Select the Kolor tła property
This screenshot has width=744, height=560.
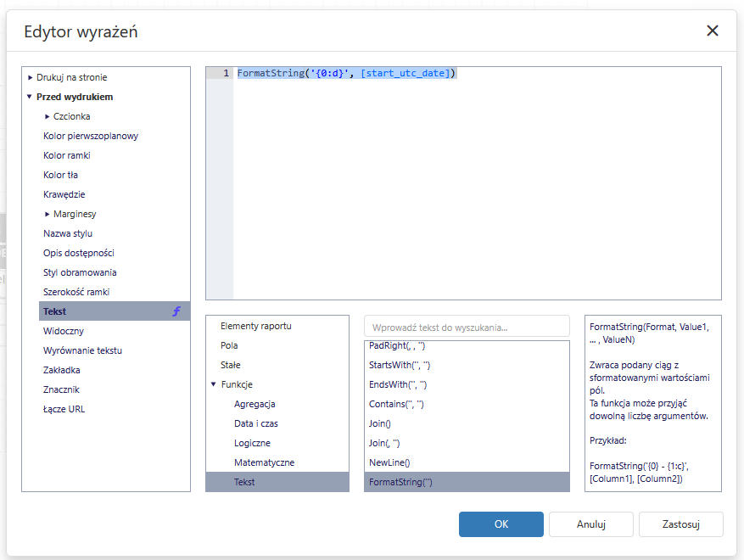point(60,175)
